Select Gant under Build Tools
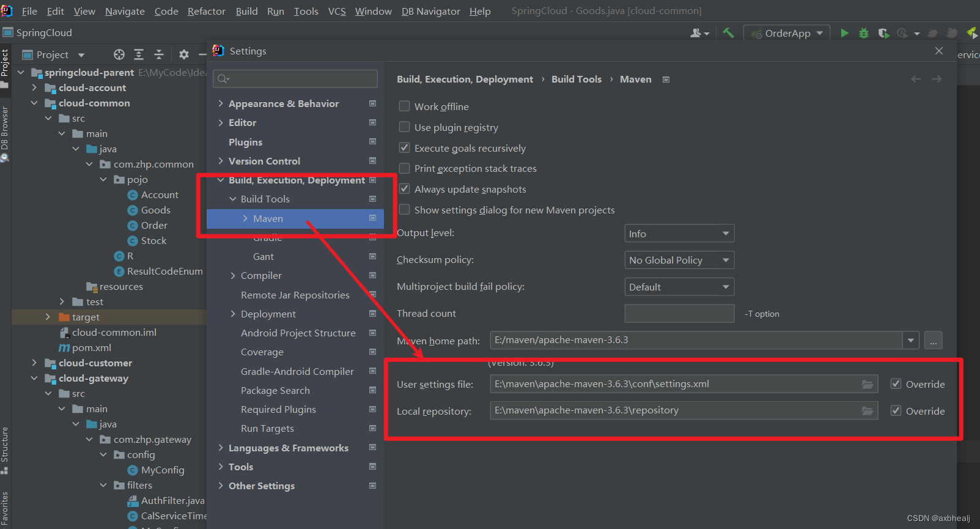This screenshot has width=980, height=529. click(263, 256)
